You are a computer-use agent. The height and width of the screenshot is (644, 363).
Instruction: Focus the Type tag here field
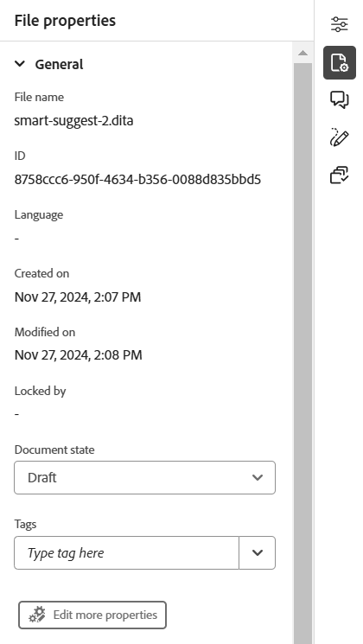click(126, 552)
